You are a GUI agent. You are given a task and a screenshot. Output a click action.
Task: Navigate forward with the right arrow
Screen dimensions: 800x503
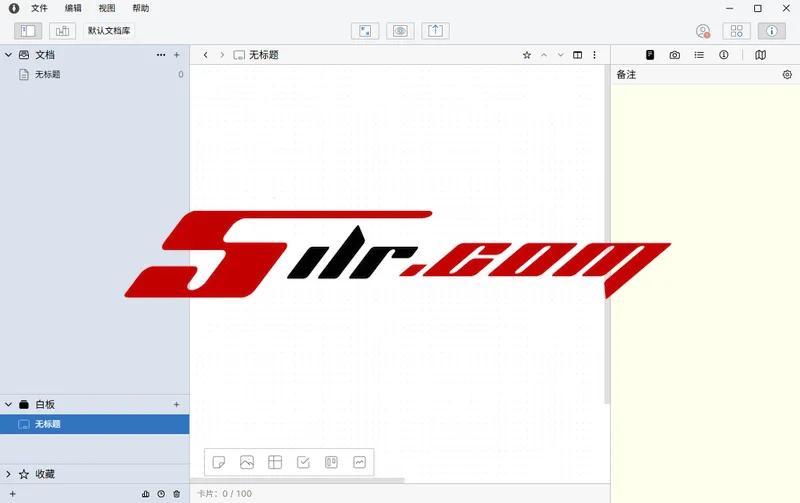[x=222, y=55]
